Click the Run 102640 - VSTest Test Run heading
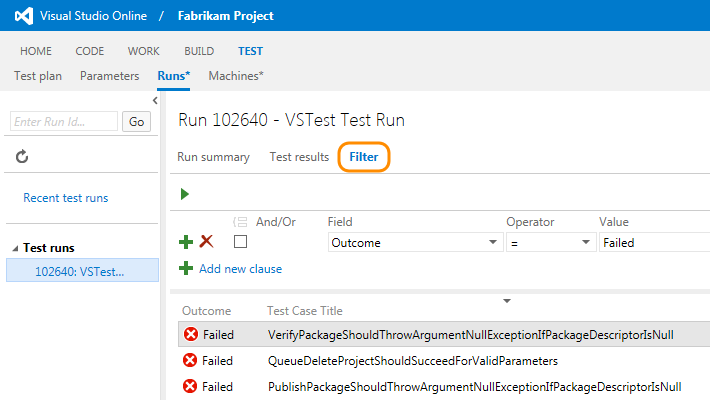 (x=291, y=120)
